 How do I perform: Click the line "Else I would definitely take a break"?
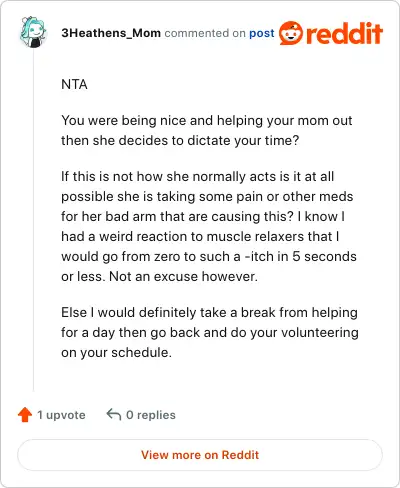209,313
